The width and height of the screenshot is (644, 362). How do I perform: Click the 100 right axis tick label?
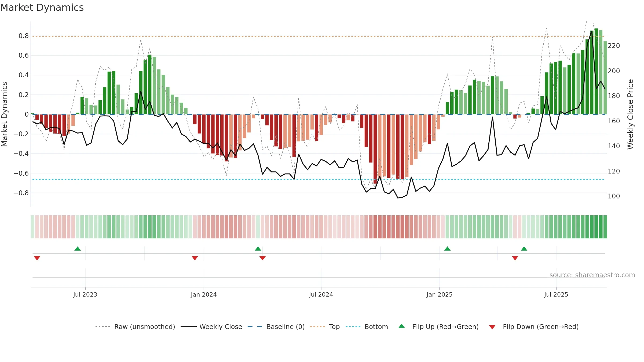[614, 196]
